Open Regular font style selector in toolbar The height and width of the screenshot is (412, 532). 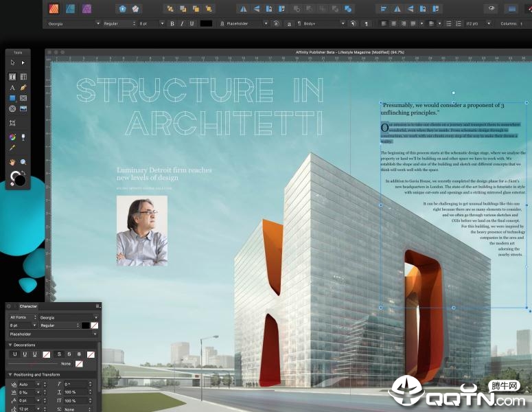point(119,23)
